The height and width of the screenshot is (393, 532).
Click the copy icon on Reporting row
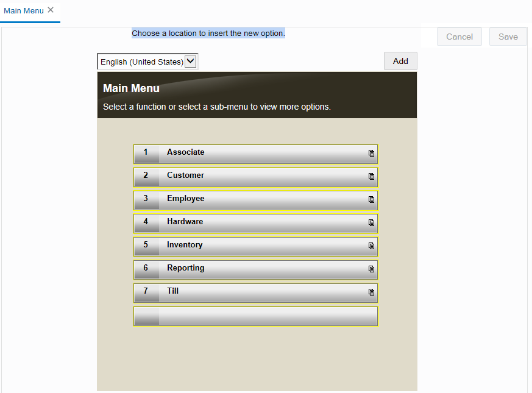[371, 269]
